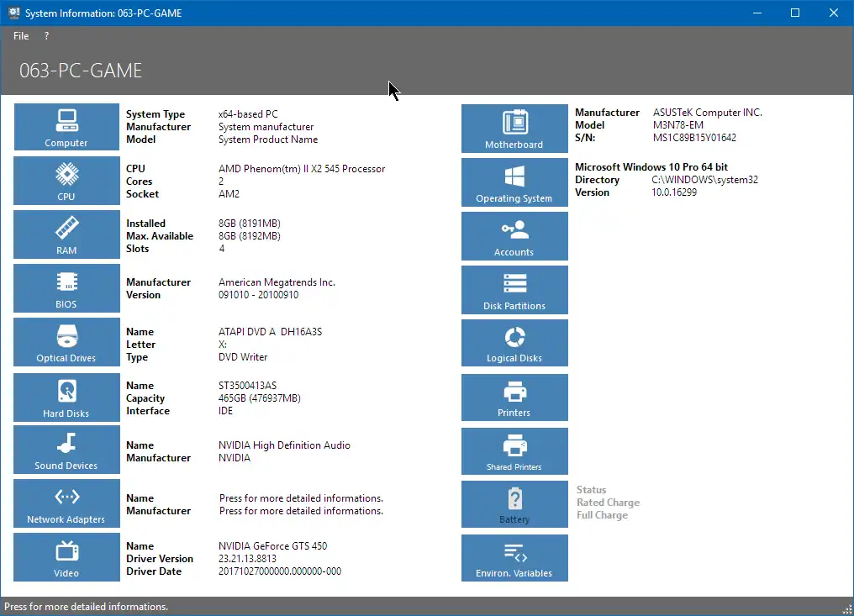Click the ATAPI DVD A DH16A3S name
The height and width of the screenshot is (616, 854).
pos(270,332)
